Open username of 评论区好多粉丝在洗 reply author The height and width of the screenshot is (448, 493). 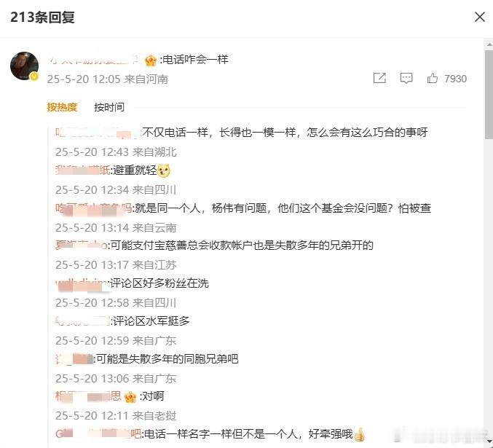point(81,283)
